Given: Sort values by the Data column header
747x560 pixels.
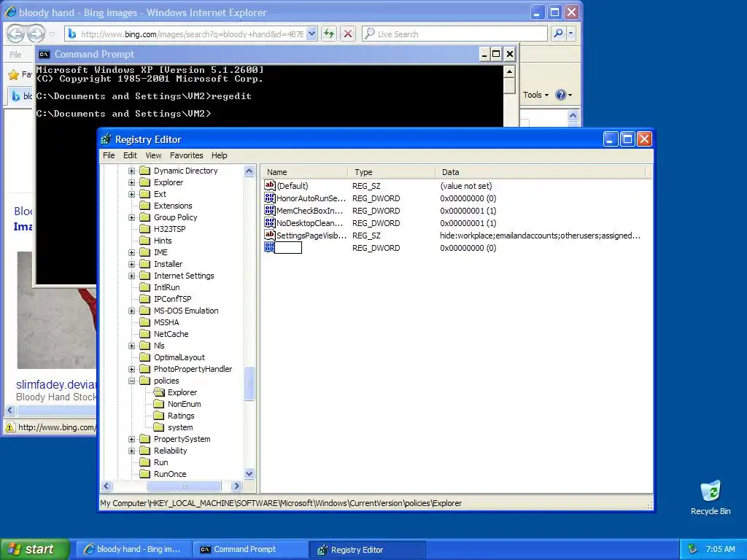Looking at the screenshot, I should click(x=541, y=172).
